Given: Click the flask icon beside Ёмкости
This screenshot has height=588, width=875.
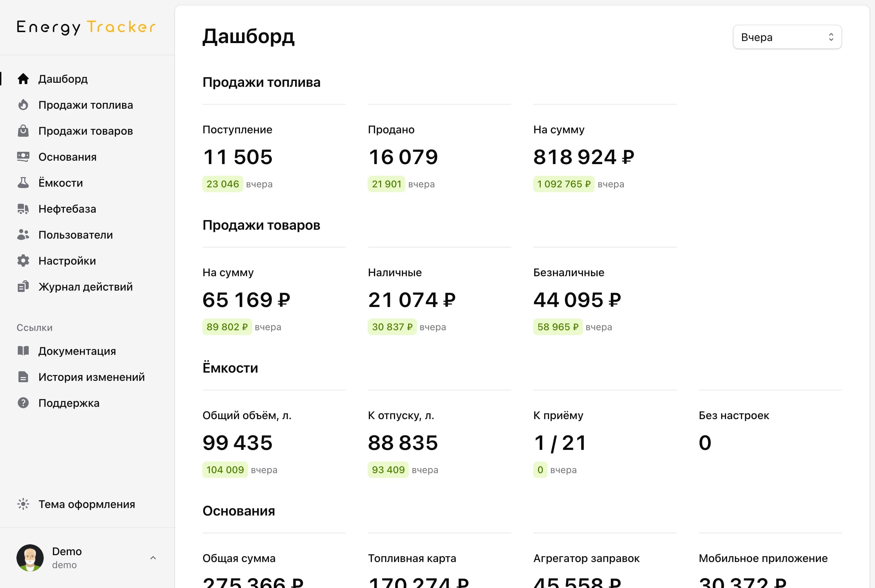Looking at the screenshot, I should pyautogui.click(x=23, y=183).
